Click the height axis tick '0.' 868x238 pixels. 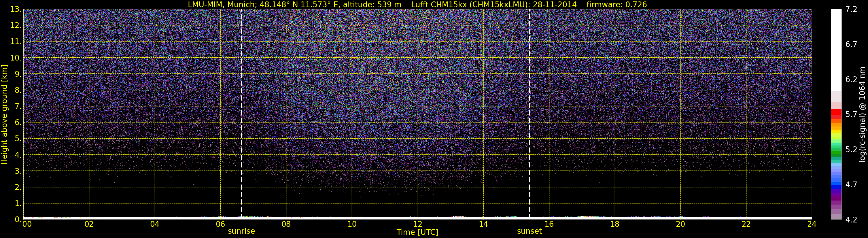click(18, 220)
